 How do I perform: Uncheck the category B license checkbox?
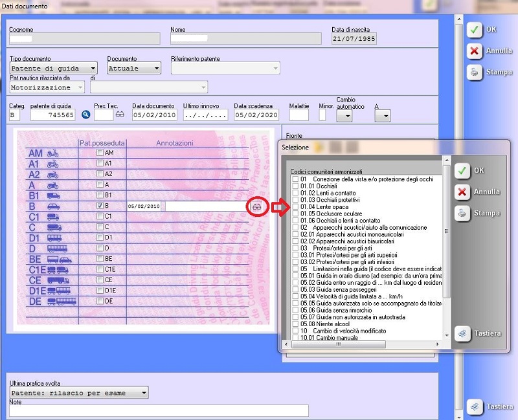click(100, 206)
